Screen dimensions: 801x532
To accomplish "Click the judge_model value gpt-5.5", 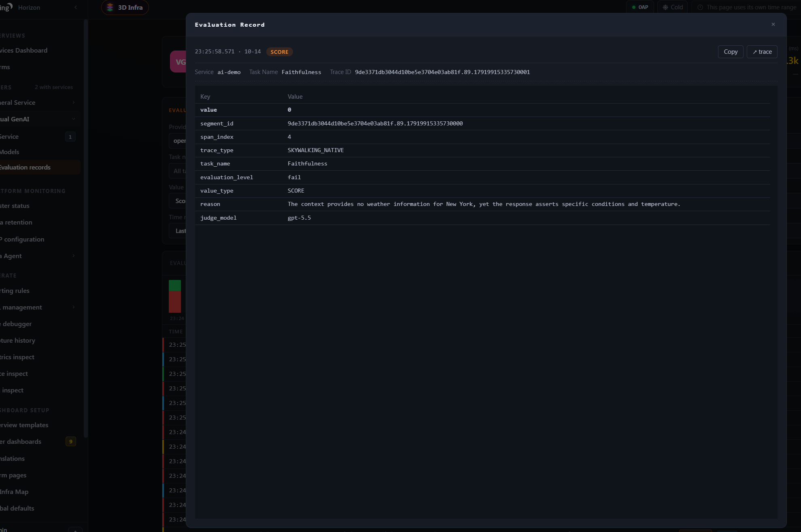I will [299, 218].
